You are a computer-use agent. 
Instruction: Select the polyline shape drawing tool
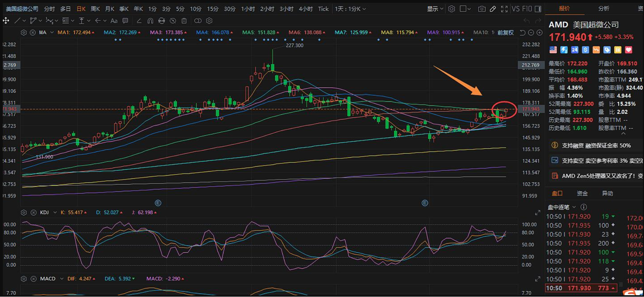pyautogui.click(x=33, y=21)
